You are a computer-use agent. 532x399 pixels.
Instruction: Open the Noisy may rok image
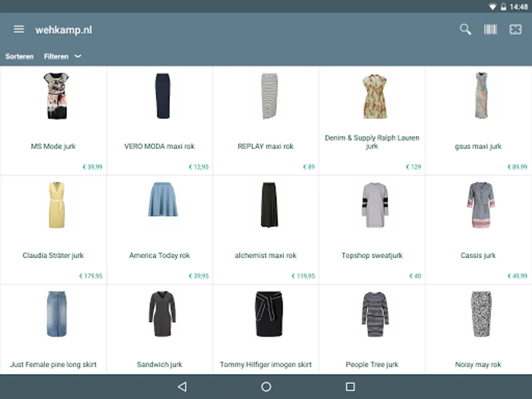coord(481,314)
